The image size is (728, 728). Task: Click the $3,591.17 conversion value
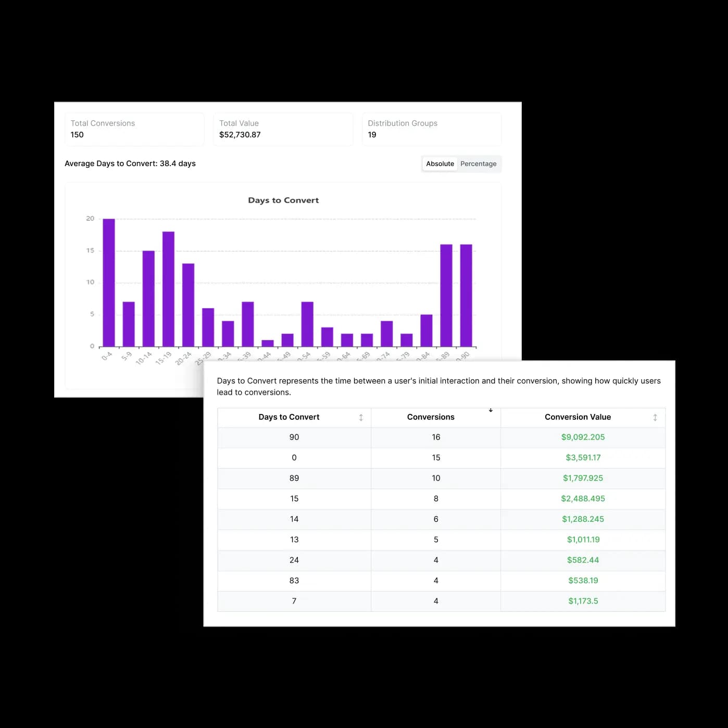583,458
